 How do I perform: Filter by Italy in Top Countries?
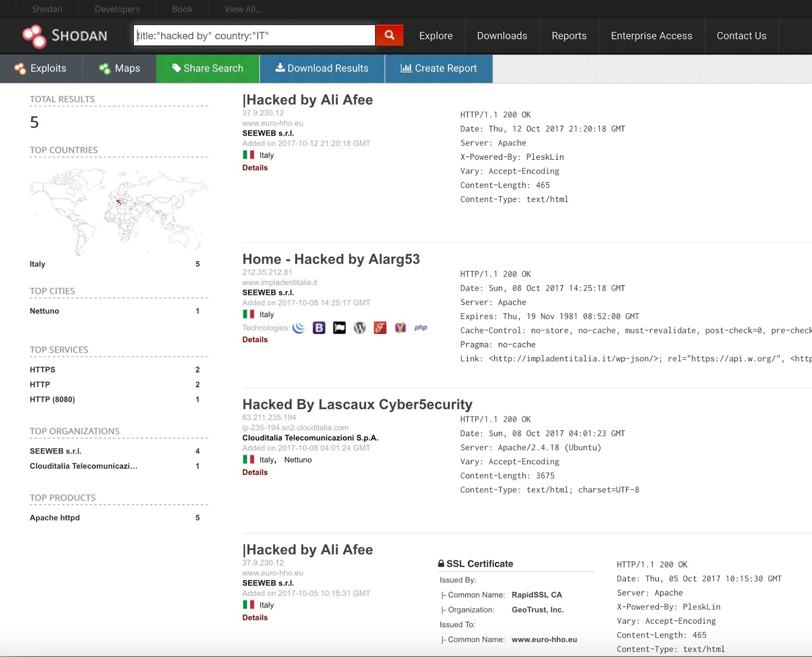pyautogui.click(x=38, y=264)
